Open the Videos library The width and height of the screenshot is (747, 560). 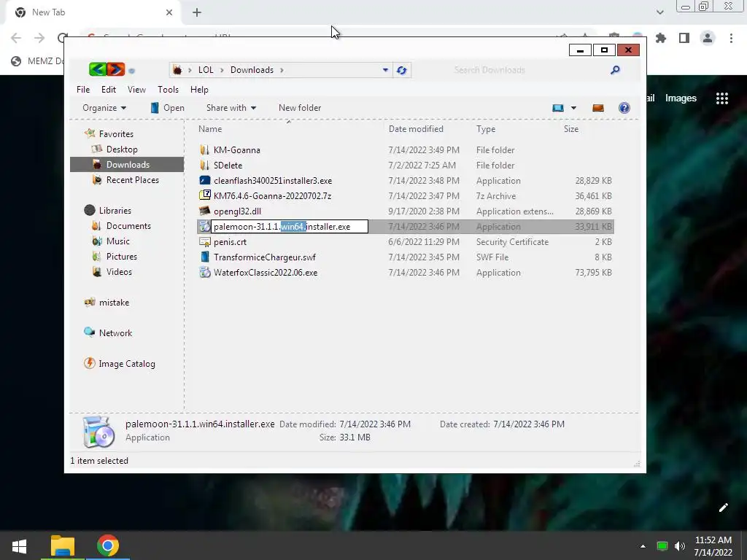point(119,272)
